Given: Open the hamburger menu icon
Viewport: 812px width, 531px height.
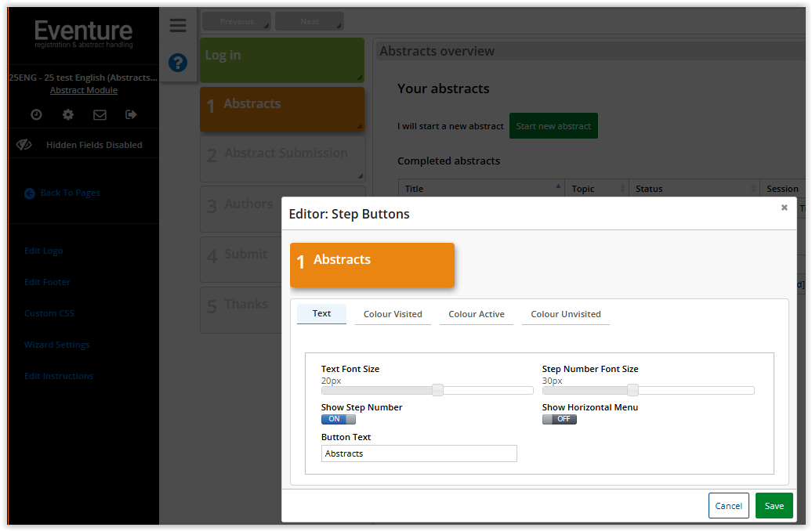Looking at the screenshot, I should point(178,26).
